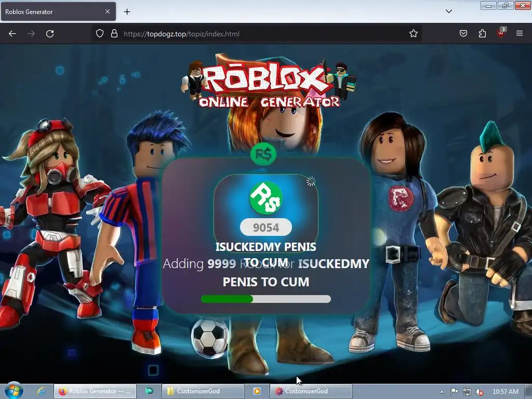
Task: Switch to the CustomizerGod app taskbar button
Action: click(311, 391)
